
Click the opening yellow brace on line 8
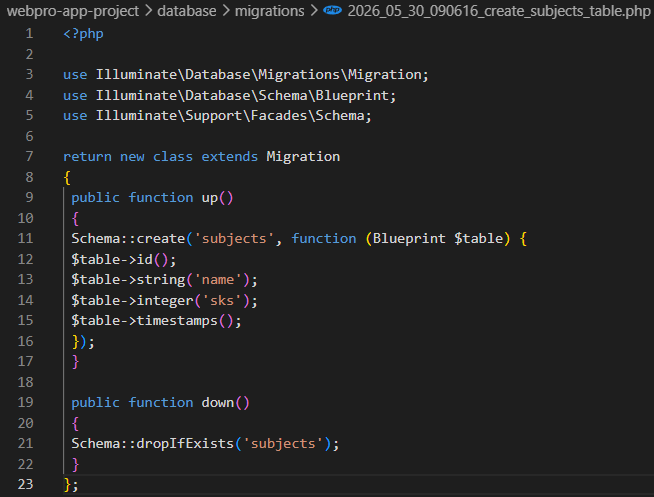click(67, 177)
